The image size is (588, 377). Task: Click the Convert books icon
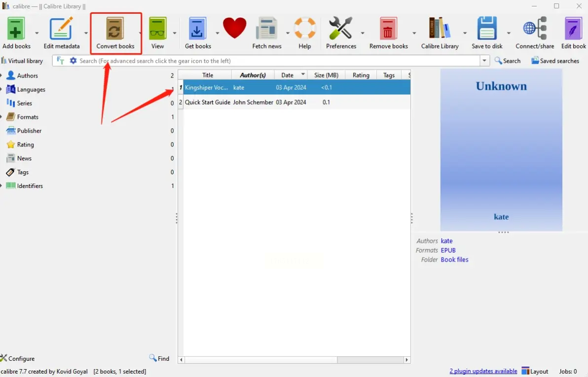pos(115,29)
